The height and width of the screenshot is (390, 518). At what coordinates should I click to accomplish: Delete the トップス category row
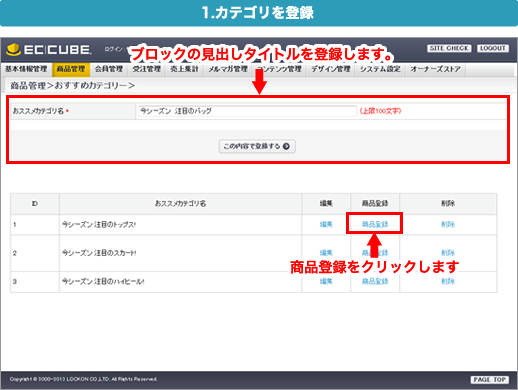448,224
